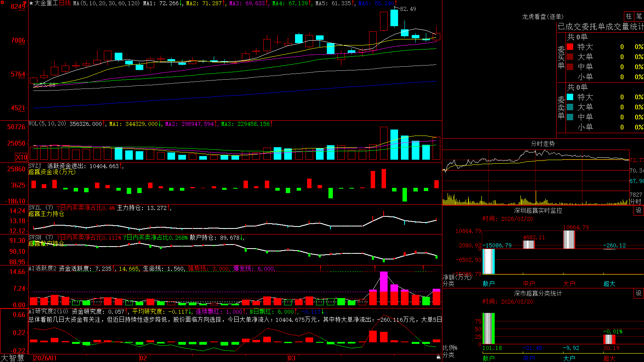
Task: Toggle the X10 volume scale box
Action: tap(21, 157)
